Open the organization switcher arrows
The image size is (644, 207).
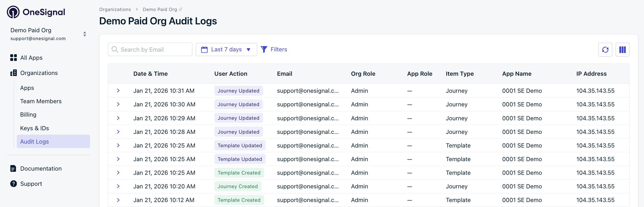(85, 34)
